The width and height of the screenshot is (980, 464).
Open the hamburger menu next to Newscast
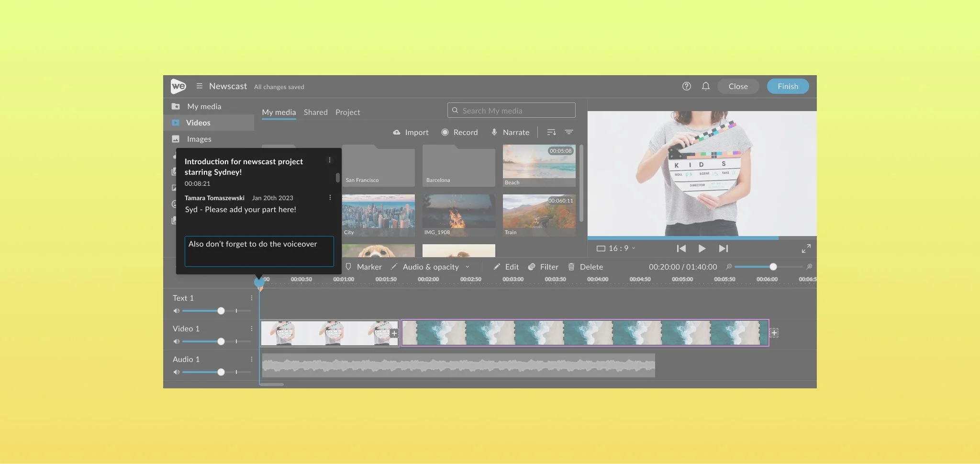click(199, 86)
